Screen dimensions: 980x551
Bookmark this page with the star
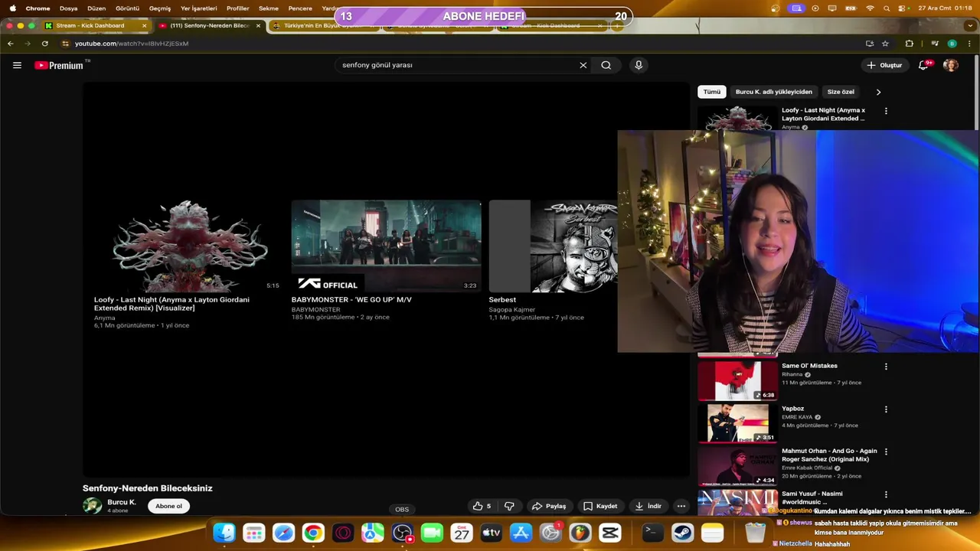pyautogui.click(x=886, y=44)
